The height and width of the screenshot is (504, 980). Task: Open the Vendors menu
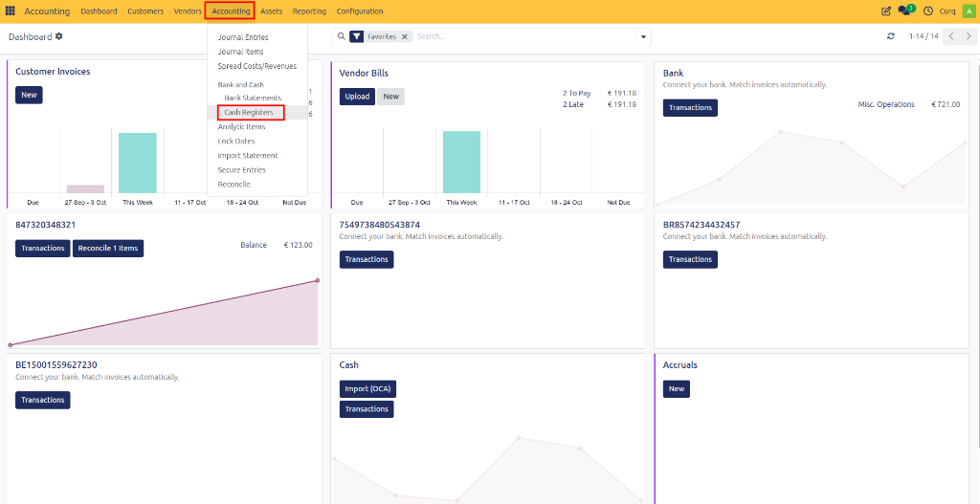188,11
